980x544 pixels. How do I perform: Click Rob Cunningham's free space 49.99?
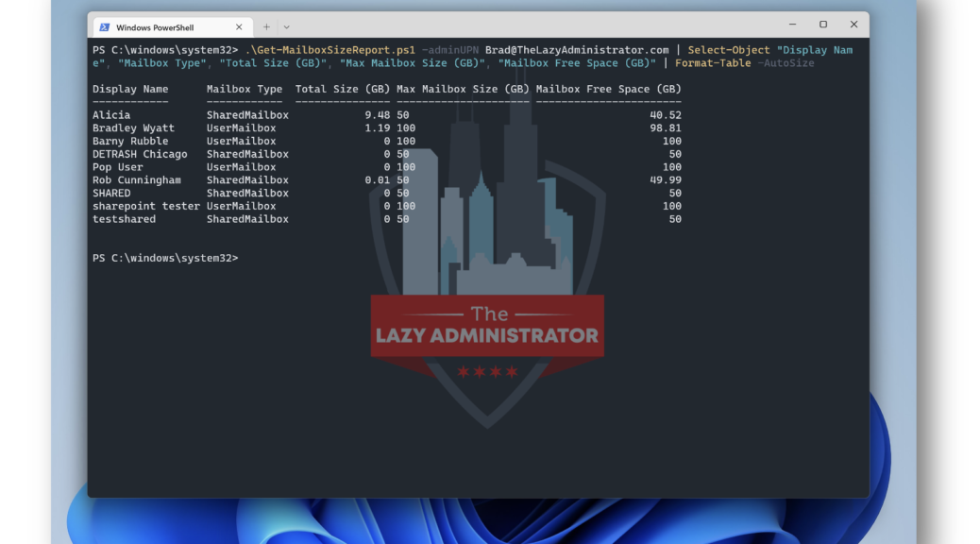click(665, 180)
